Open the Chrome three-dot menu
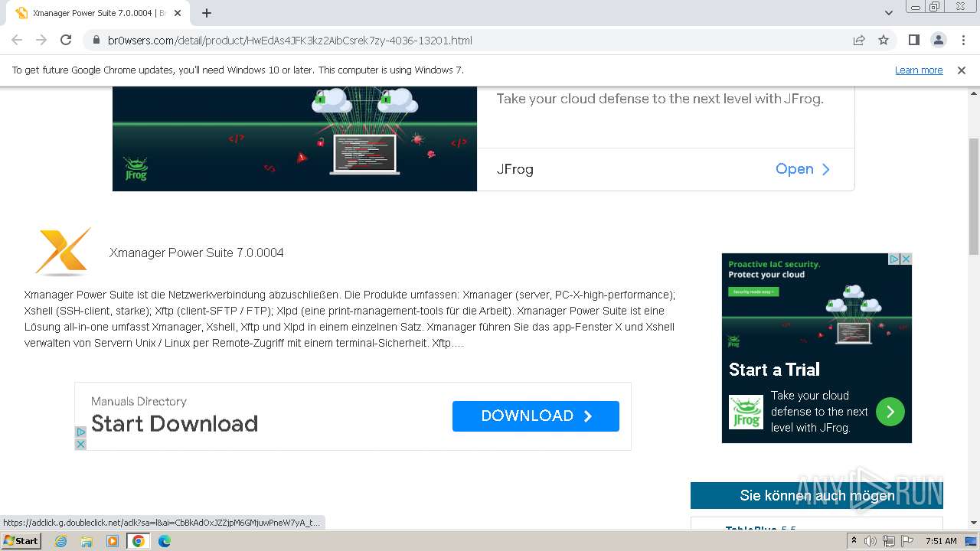This screenshot has height=551, width=980. coord(962,40)
